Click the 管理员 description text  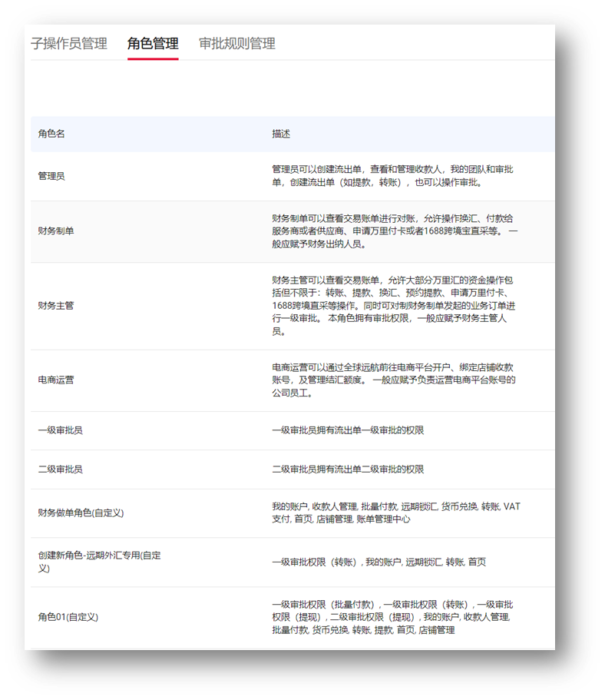tap(392, 176)
